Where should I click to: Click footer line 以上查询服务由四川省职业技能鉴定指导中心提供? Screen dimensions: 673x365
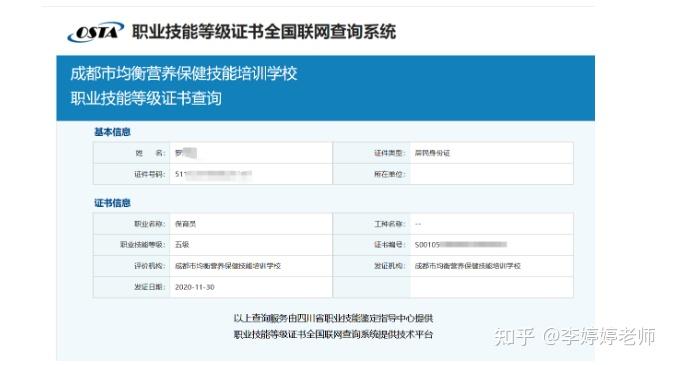tap(333, 318)
